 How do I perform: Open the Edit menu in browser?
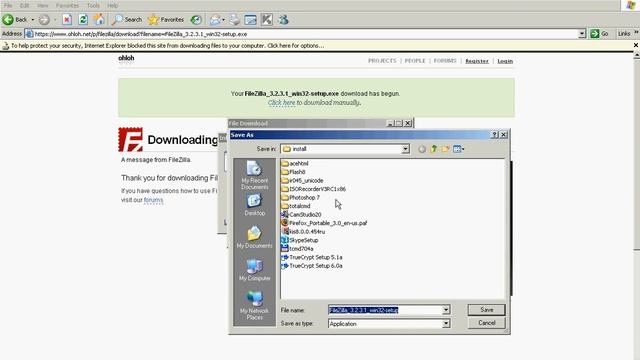coord(24,5)
